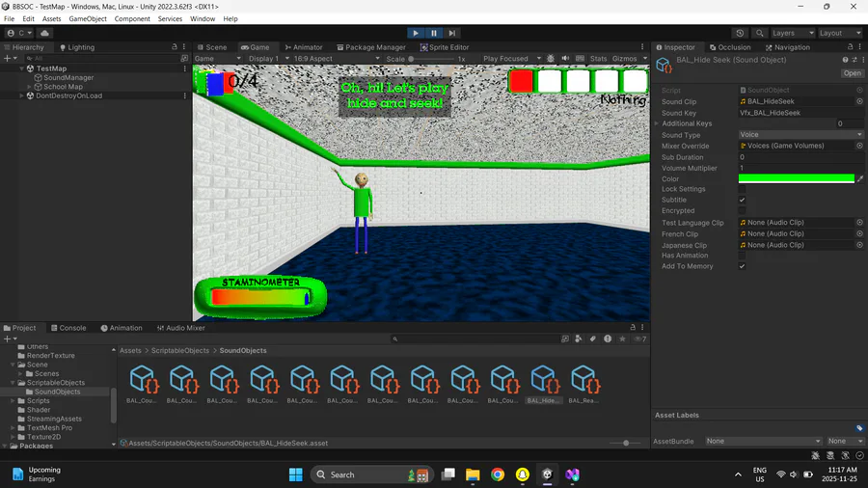Switch to the Scene tab
The width and height of the screenshot is (868, 488).
211,47
